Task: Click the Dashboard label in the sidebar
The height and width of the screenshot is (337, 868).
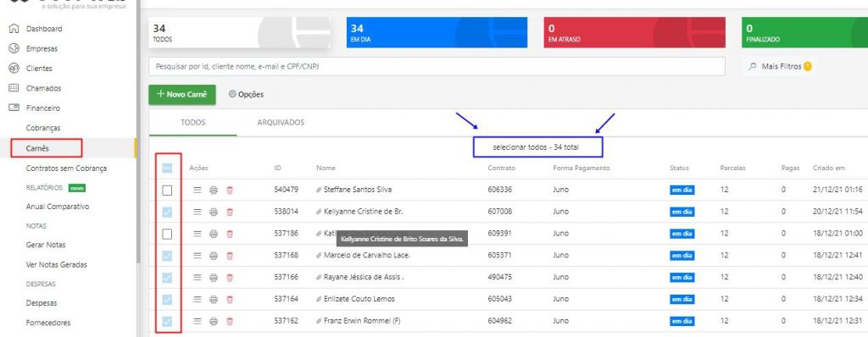Action: click(44, 29)
